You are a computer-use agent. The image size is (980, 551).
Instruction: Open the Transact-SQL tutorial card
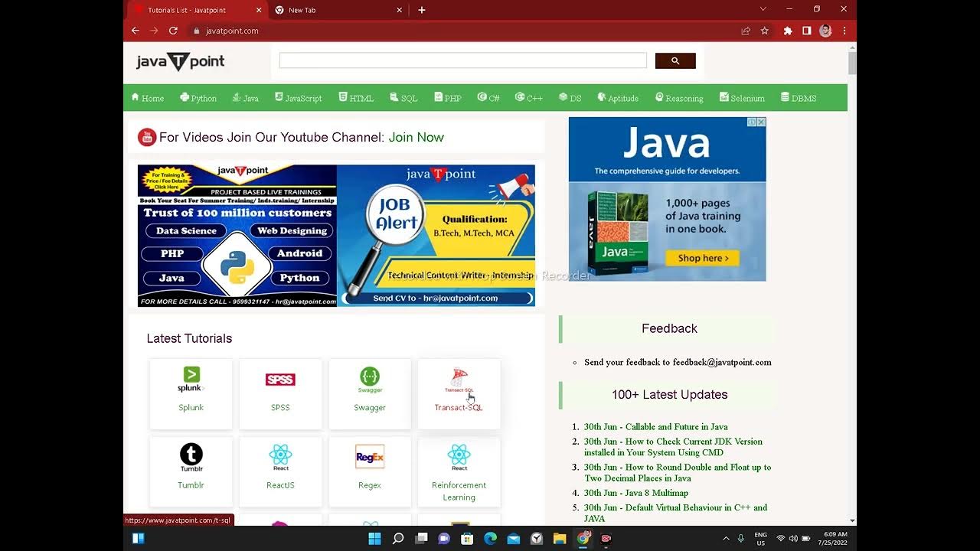pos(459,393)
